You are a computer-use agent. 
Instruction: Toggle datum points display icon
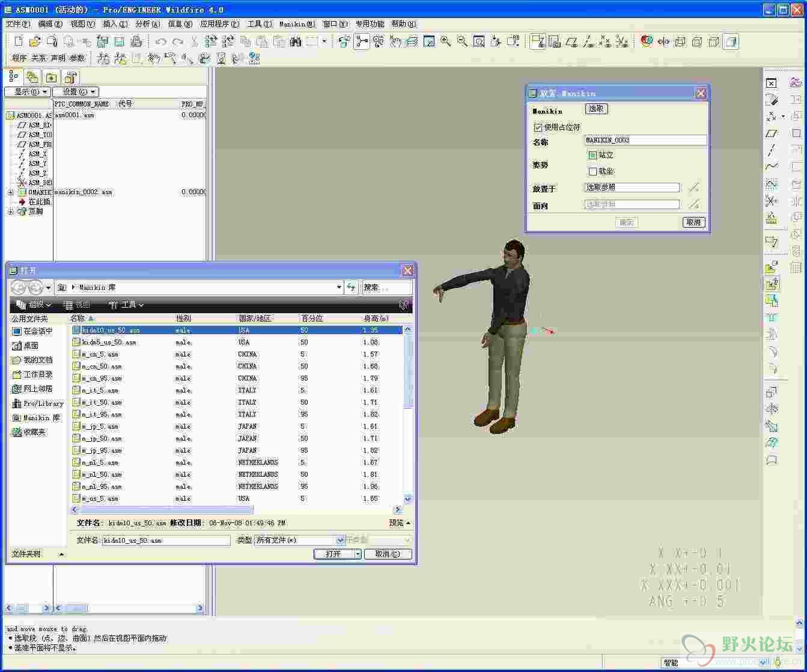point(605,41)
